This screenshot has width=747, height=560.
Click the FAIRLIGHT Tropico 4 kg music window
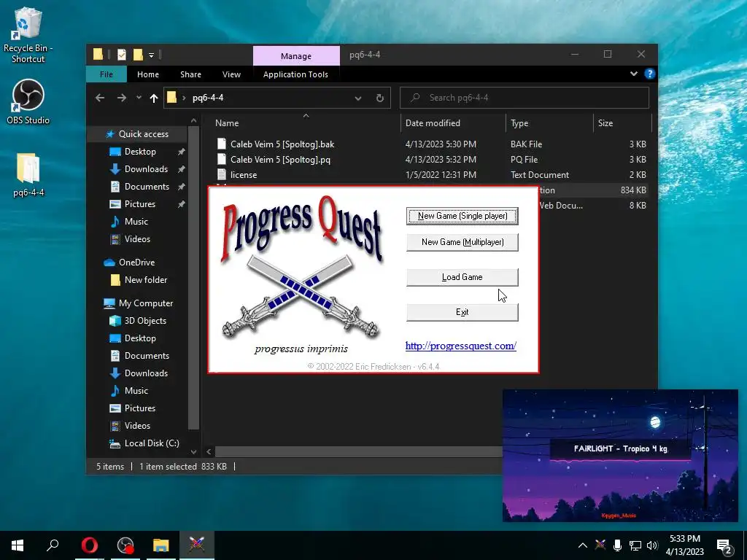pyautogui.click(x=620, y=456)
